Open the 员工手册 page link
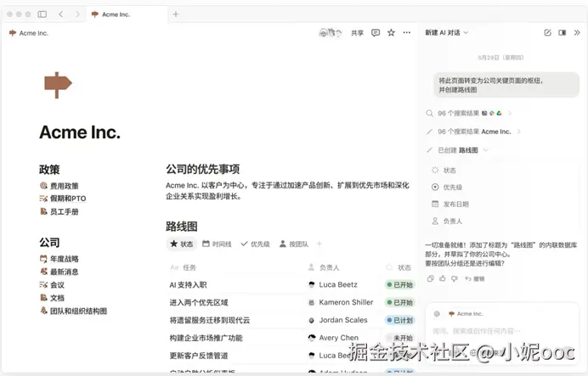 click(59, 211)
